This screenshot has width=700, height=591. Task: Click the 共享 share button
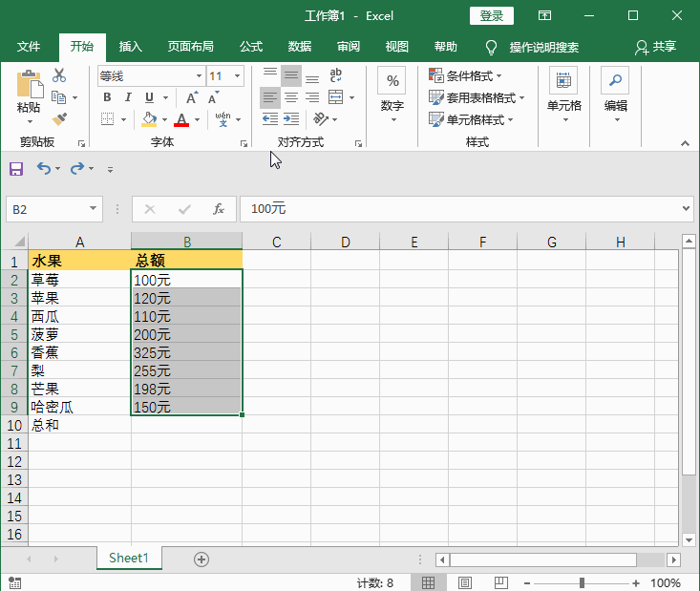pyautogui.click(x=656, y=47)
